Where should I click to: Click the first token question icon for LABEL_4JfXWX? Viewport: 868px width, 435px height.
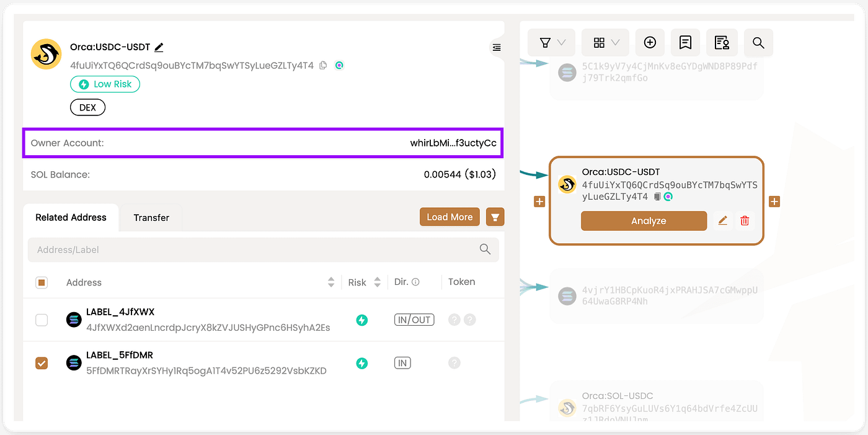click(x=454, y=320)
